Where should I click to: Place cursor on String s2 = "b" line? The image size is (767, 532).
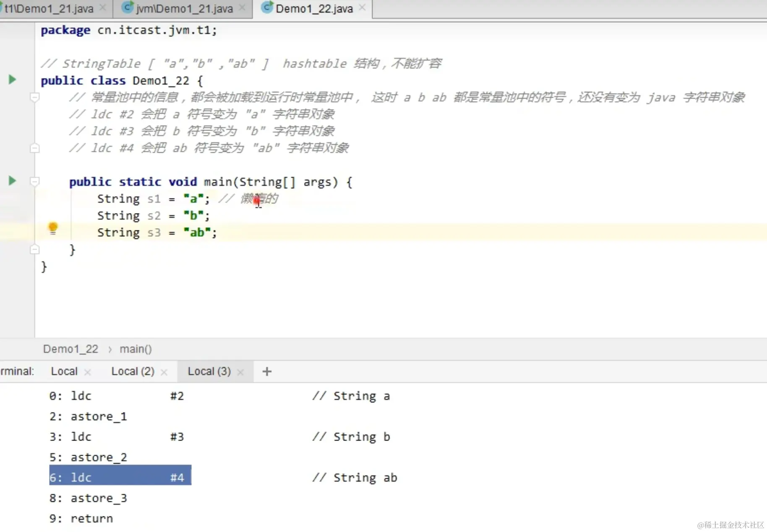[x=153, y=216]
